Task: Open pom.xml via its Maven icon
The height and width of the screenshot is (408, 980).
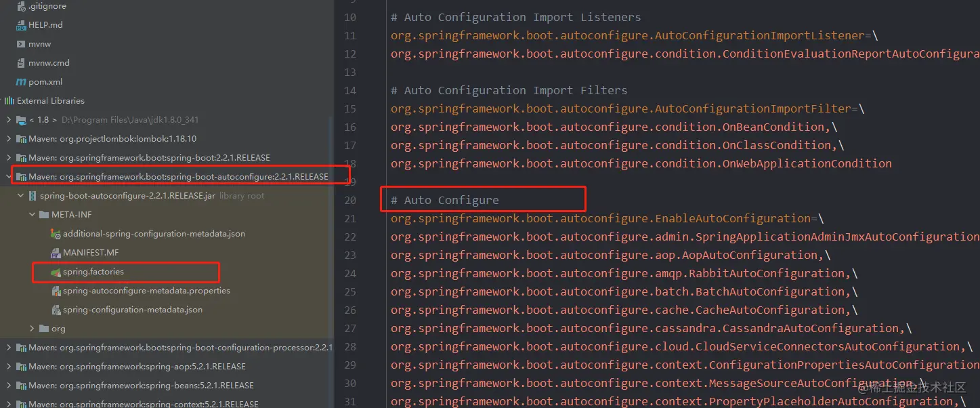Action: 21,82
